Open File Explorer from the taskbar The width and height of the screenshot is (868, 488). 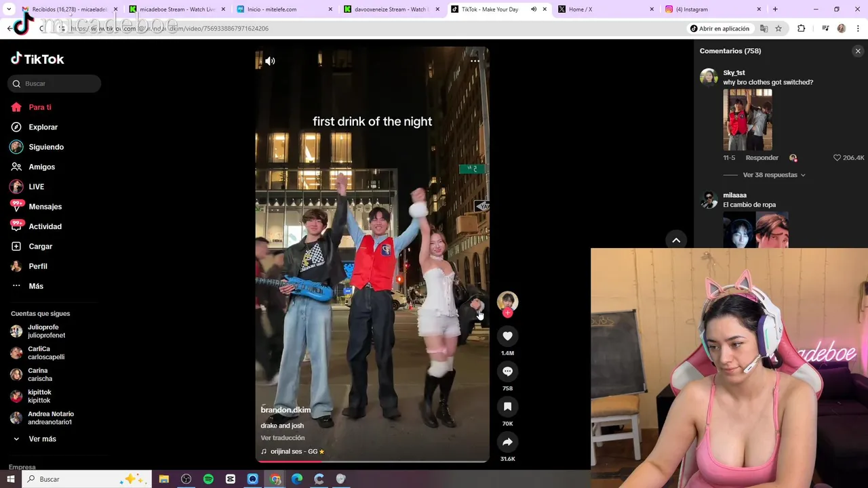click(164, 479)
